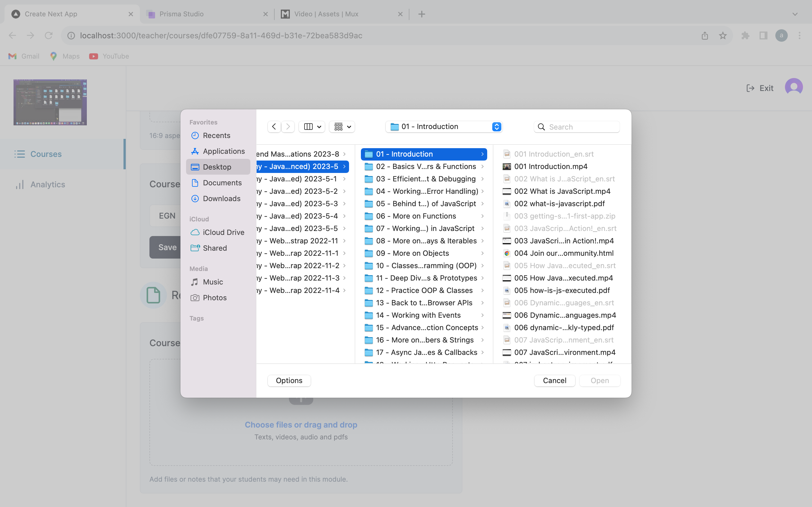
Task: Open the '01 - Introduction' path popup
Action: pyautogui.click(x=443, y=127)
